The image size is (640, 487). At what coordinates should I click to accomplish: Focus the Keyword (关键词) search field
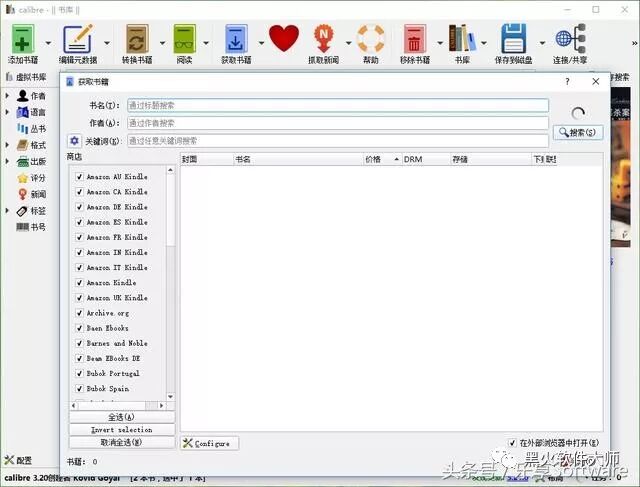pyautogui.click(x=338, y=141)
